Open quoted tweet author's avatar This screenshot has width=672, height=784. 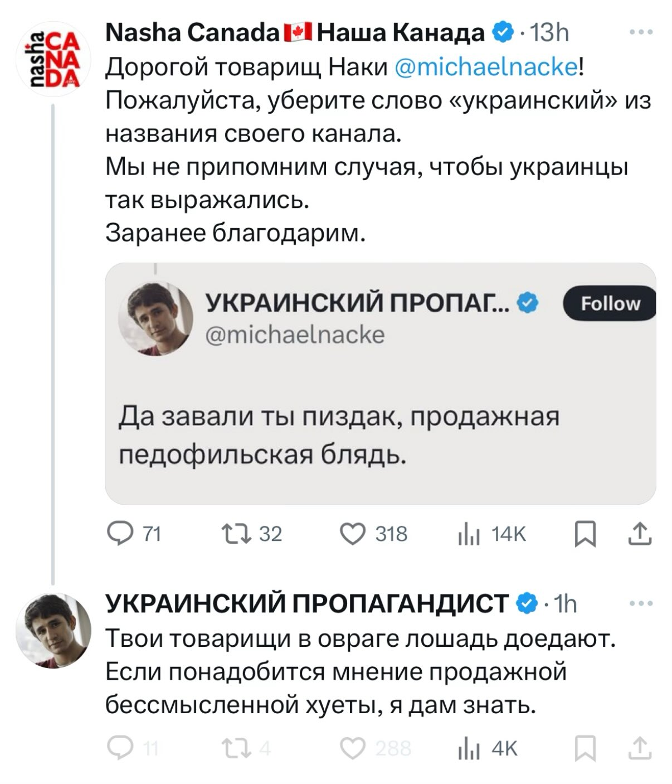pos(157,318)
